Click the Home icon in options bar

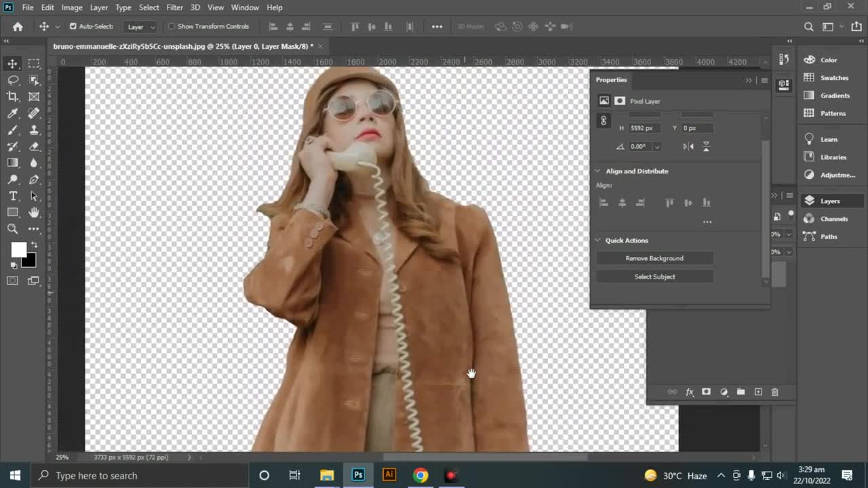[x=18, y=26]
